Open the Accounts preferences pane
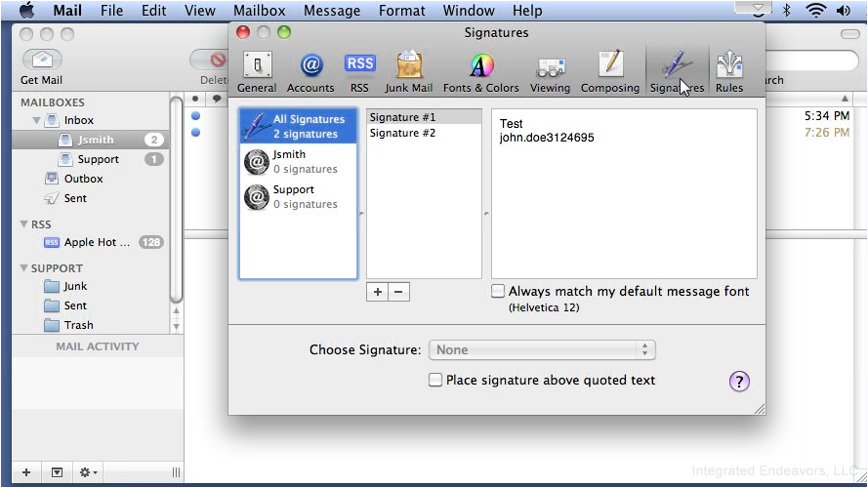 310,72
